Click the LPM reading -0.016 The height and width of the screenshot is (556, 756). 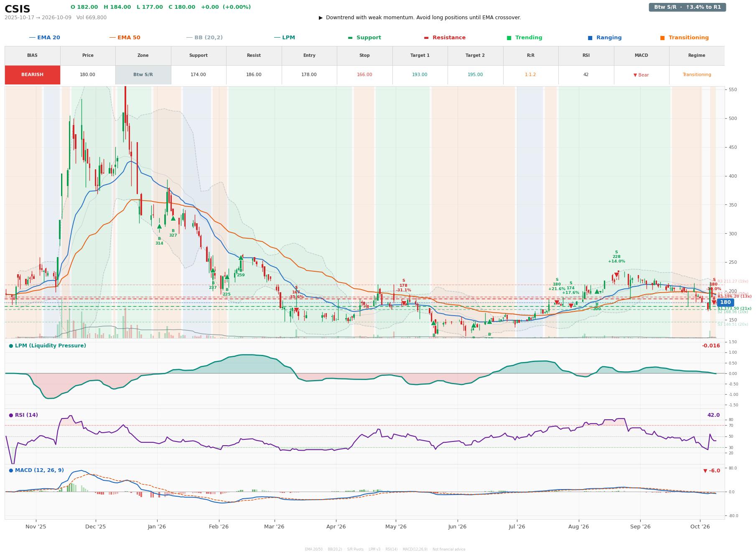point(711,346)
